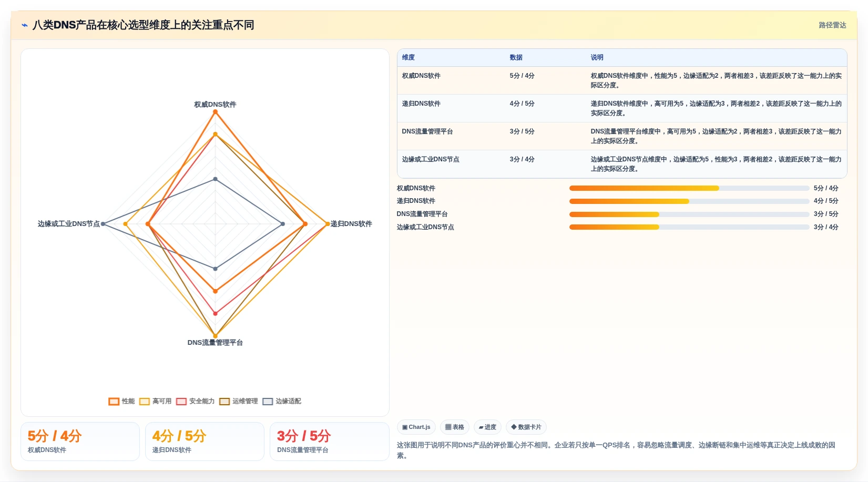Screen dimensions: 868x482
Task: Click the red point on DNS流量管理平台 axis
Action: click(215, 314)
